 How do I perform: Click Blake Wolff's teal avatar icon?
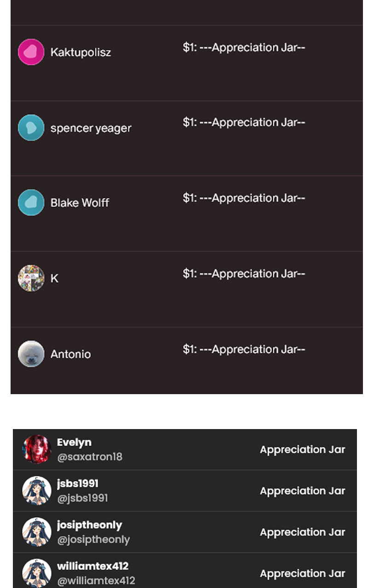[x=31, y=203]
